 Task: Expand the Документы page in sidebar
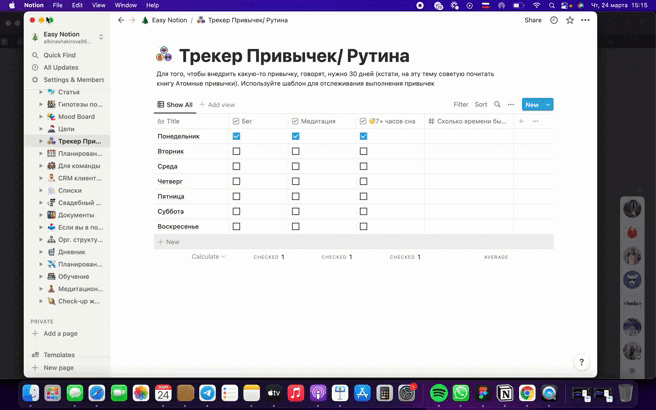tap(41, 215)
